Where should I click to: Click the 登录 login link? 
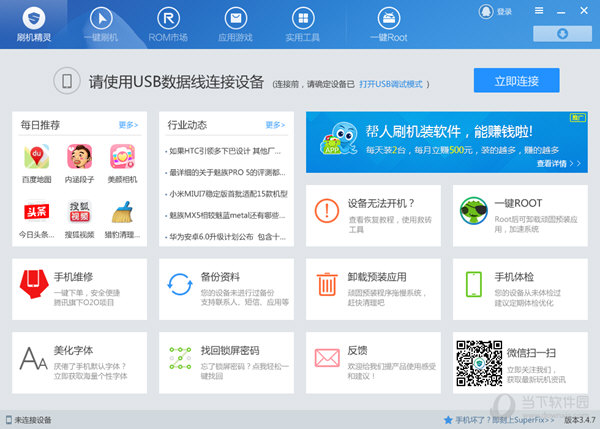503,12
